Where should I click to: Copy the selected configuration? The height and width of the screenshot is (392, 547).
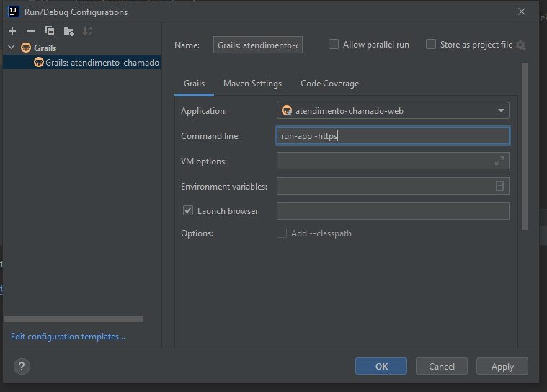tap(50, 31)
